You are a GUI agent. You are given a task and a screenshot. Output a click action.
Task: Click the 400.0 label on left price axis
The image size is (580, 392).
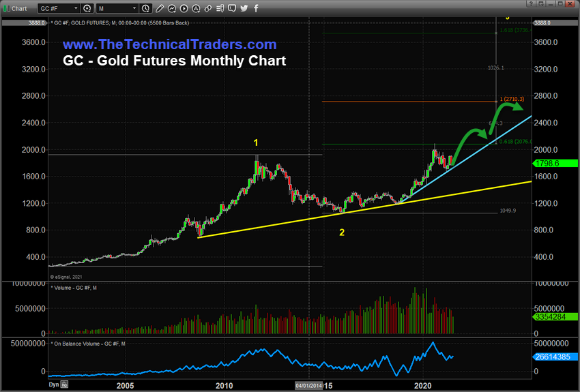36,257
